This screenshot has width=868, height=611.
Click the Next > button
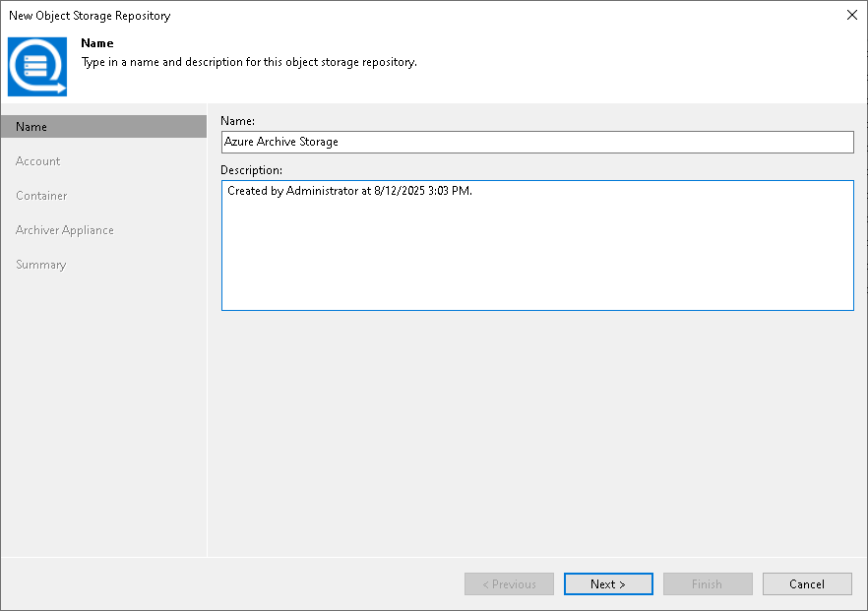pos(608,583)
